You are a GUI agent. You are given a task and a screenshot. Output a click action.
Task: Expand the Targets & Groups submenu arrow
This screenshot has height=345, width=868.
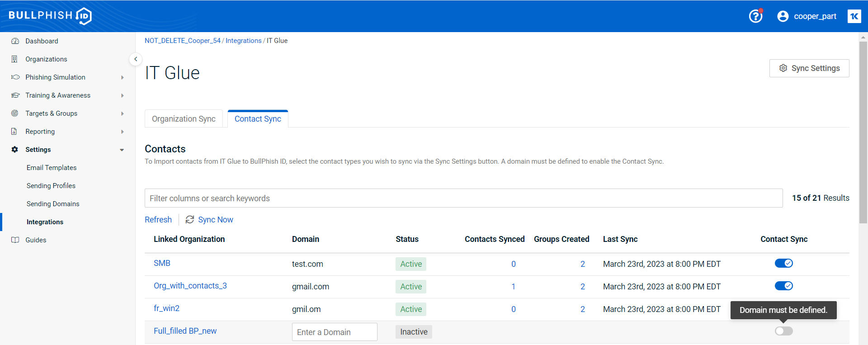[123, 113]
